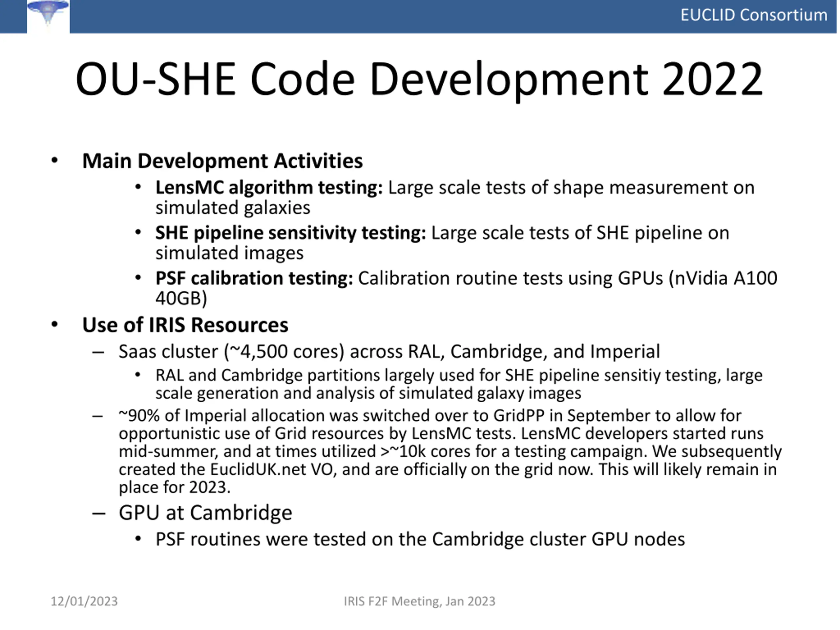The height and width of the screenshot is (630, 840).
Task: Click the SHE pipeline sensitivity testing label
Action: tap(291, 233)
